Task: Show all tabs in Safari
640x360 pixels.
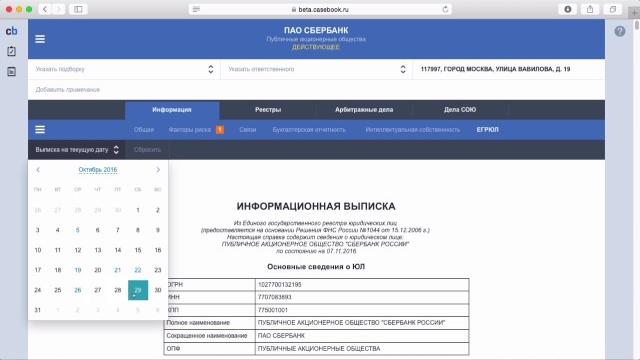Action: point(613,9)
